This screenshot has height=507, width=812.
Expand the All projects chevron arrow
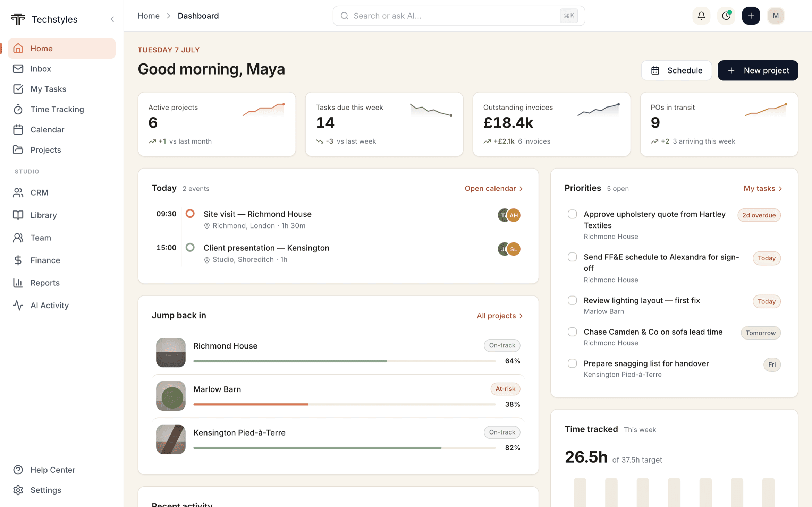(x=521, y=316)
